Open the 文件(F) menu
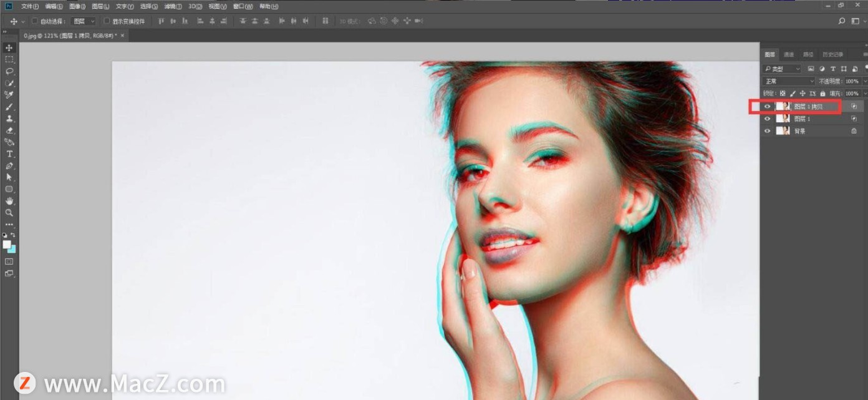Image resolution: width=868 pixels, height=400 pixels. pyautogui.click(x=29, y=6)
